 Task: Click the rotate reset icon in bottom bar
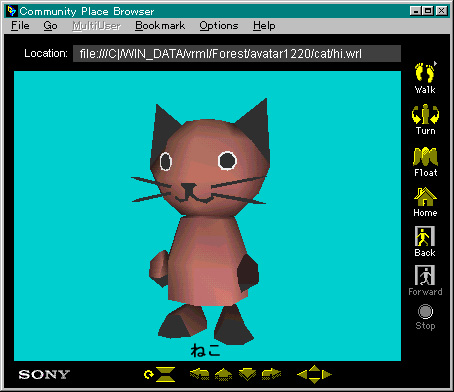[x=148, y=375]
